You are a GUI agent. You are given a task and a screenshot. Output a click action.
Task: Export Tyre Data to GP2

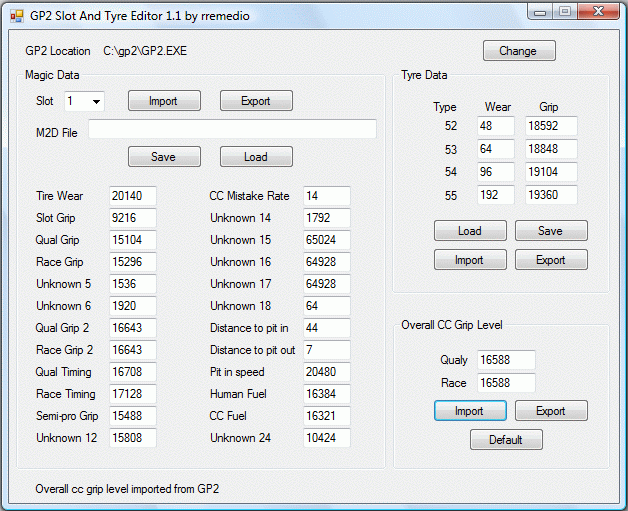[551, 260]
